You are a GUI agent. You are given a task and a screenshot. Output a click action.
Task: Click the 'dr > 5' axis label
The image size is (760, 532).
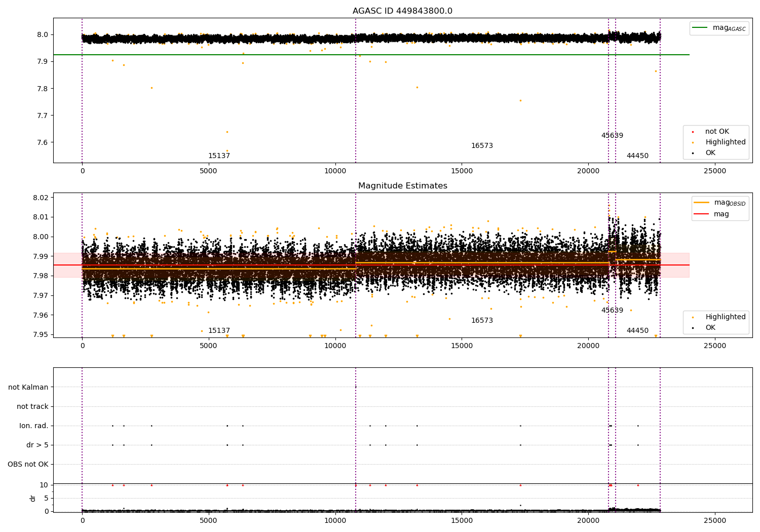tap(37, 445)
